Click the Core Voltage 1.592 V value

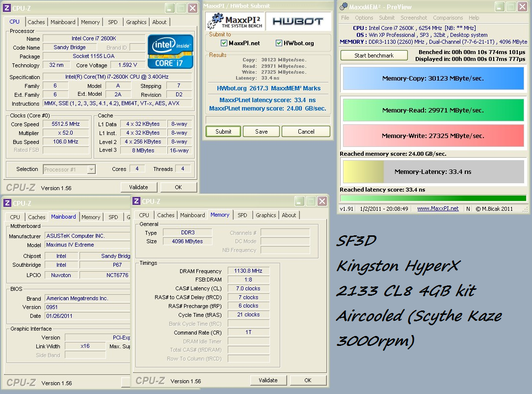128,65
